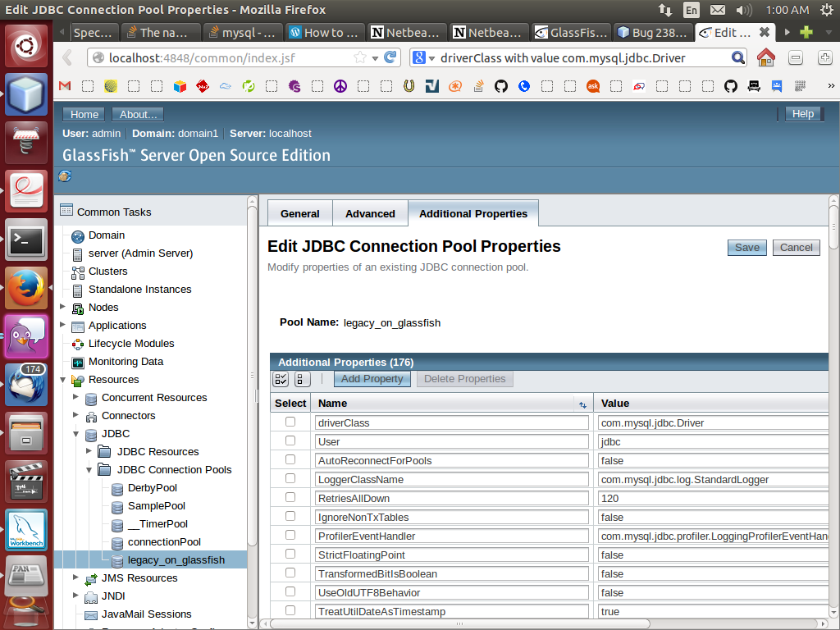
Task: Tick the UseOldUTF8Behavior checkbox
Action: (x=290, y=591)
